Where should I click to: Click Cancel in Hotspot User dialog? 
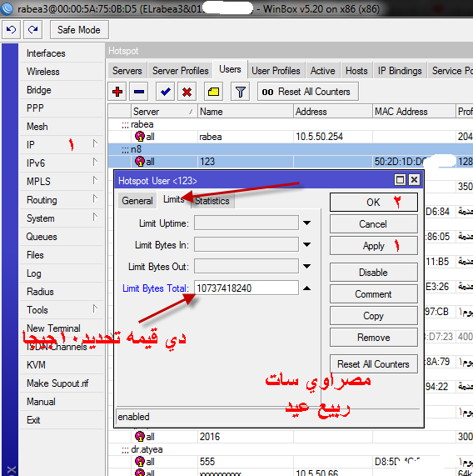pos(374,224)
